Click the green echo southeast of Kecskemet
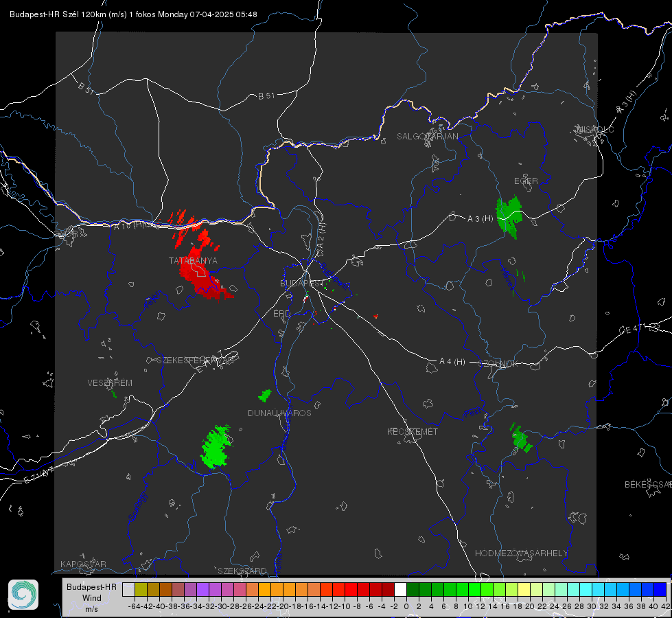Image resolution: width=672 pixels, height=618 pixels. (521, 439)
